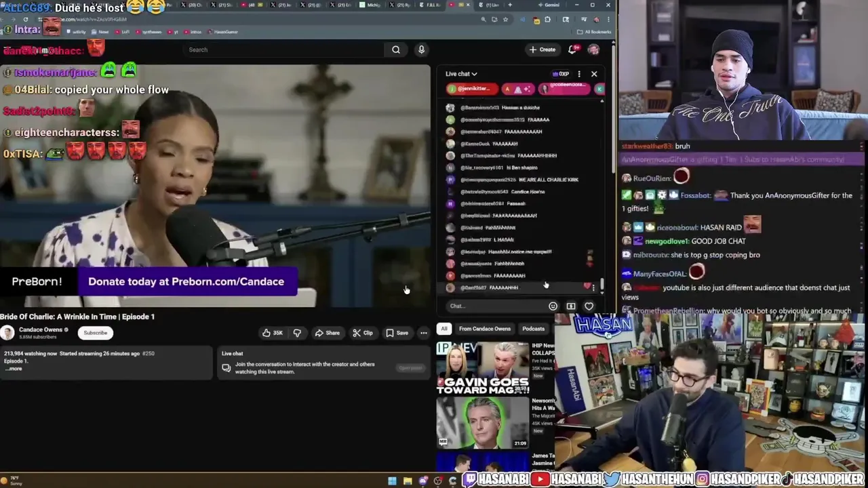The width and height of the screenshot is (868, 488).
Task: Open Windows Start button
Action: pyautogui.click(x=392, y=481)
